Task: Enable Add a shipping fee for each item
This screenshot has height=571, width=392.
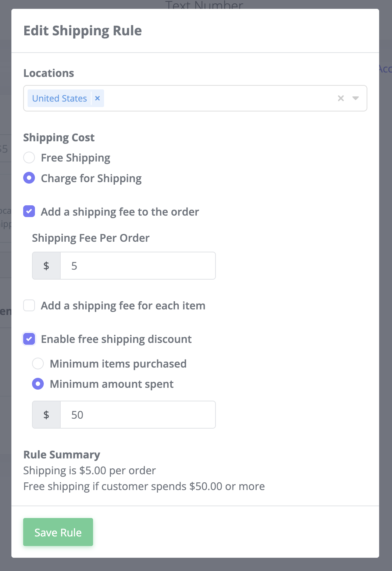Action: 29,305
